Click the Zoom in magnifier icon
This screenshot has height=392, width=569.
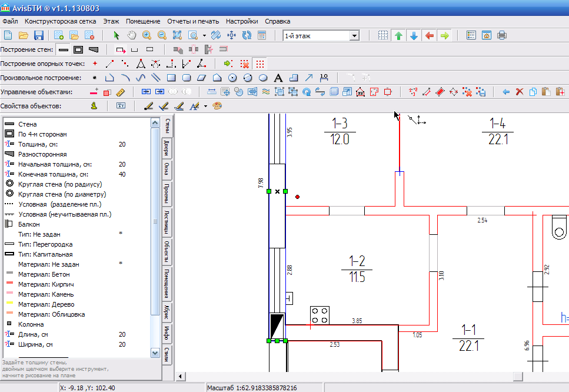pos(147,35)
